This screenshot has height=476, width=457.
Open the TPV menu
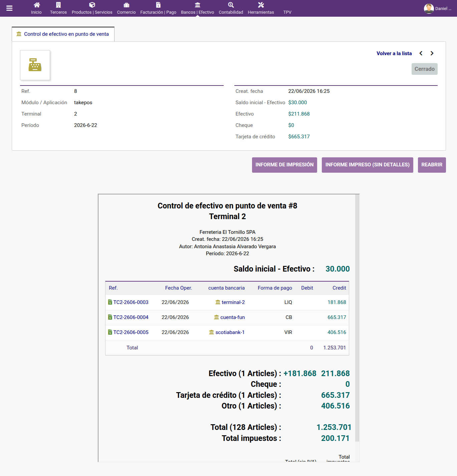point(287,12)
